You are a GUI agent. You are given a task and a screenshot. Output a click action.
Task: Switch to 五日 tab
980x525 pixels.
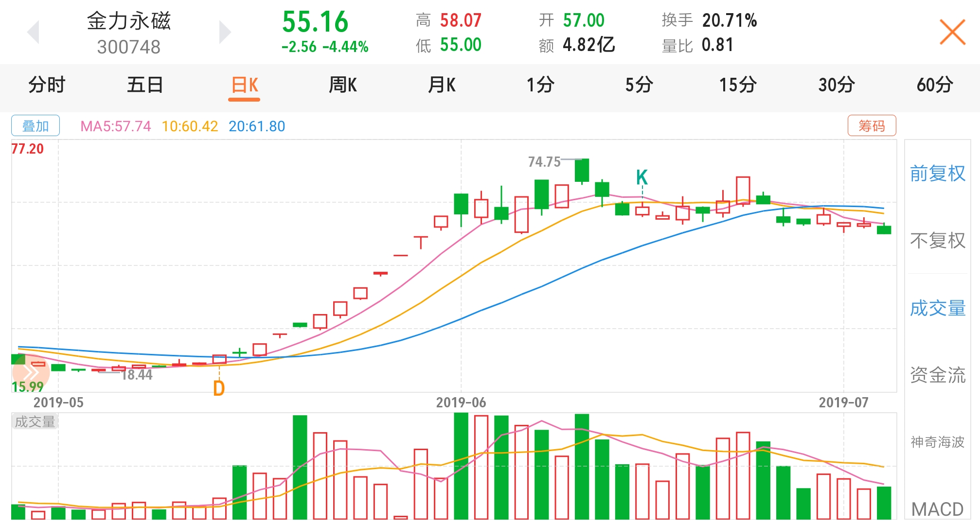pyautogui.click(x=145, y=85)
